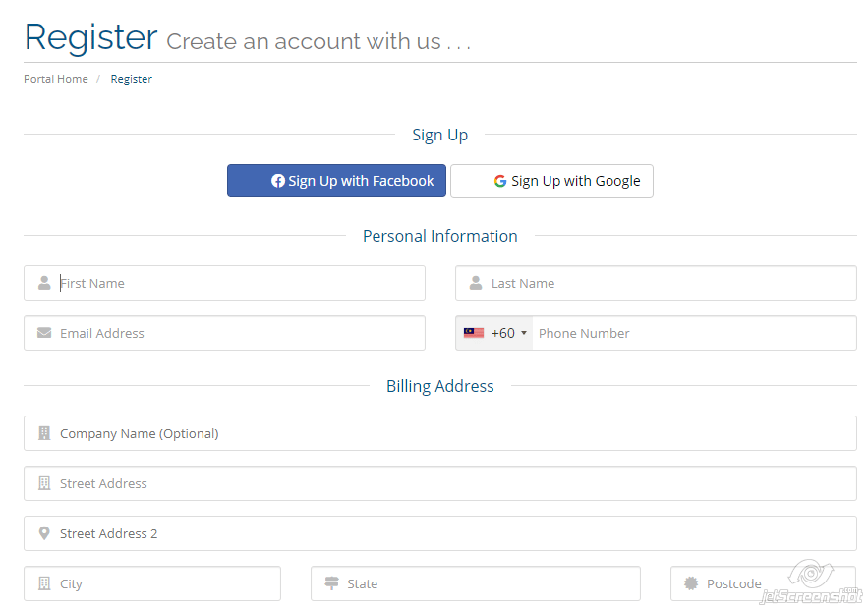
Task: Click the Billing Address heading
Action: (x=440, y=386)
